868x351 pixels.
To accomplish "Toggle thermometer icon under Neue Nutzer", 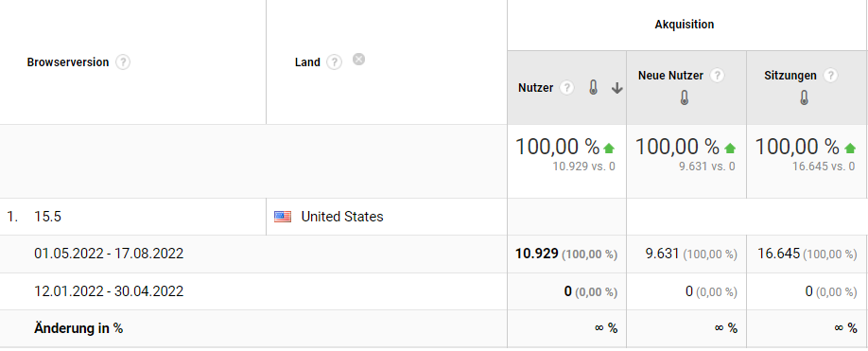I will [685, 98].
